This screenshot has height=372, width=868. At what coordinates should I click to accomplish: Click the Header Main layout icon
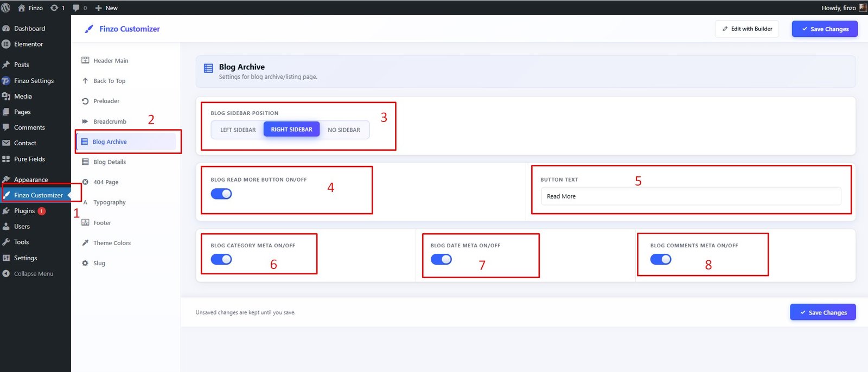coord(85,60)
